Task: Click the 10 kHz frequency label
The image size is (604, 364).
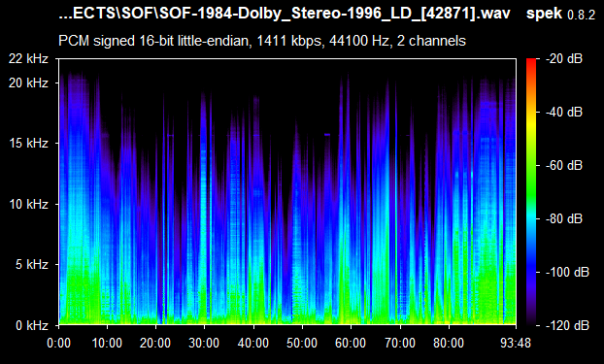Action: click(29, 204)
